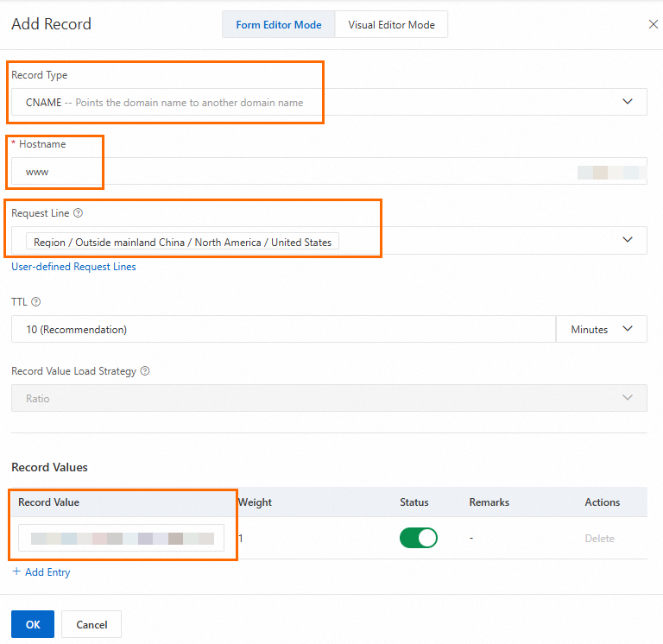Switch to Form Editor Mode tab
Viewport: 663px width, 644px height.
point(278,25)
